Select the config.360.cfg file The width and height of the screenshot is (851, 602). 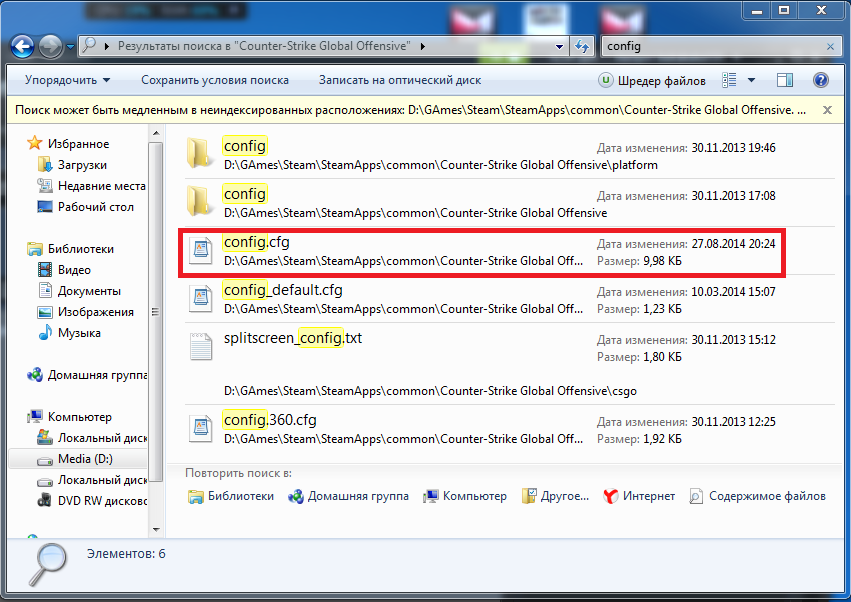[x=509, y=429]
